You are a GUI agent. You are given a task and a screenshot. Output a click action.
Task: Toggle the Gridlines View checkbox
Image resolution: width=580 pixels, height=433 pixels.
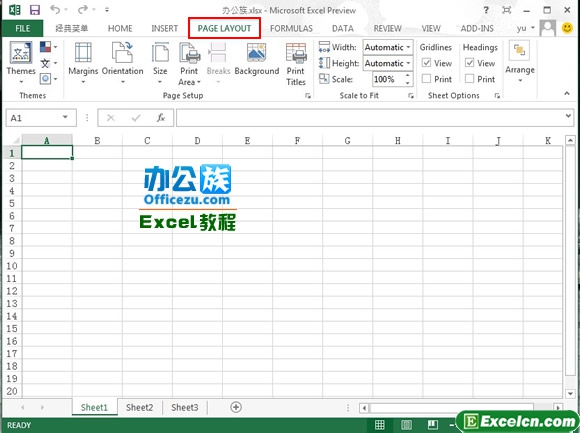426,63
